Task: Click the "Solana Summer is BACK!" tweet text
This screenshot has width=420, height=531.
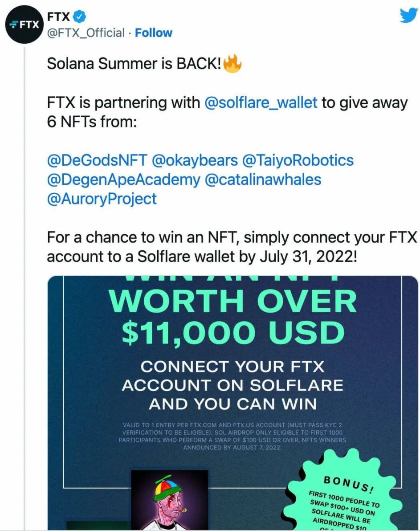Action: [134, 65]
